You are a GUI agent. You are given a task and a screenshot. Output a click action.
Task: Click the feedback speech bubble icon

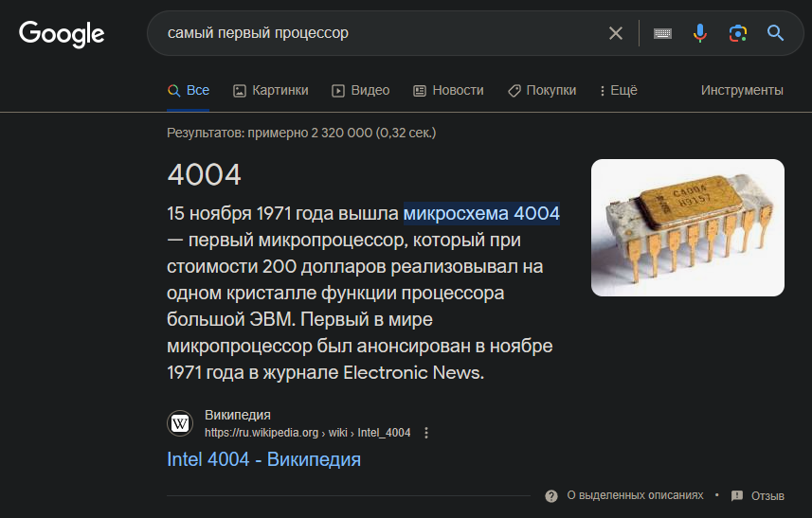(x=737, y=496)
